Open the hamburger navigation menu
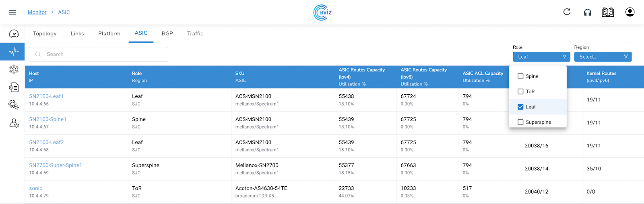Screen dimensions: 644x204 click(x=12, y=12)
